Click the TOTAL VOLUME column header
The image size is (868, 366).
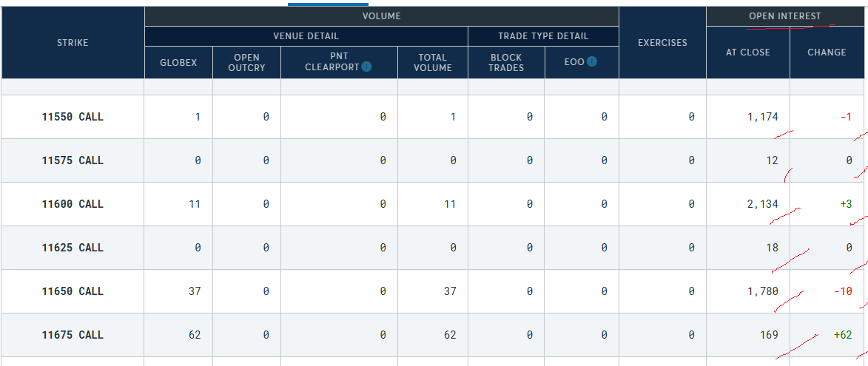[x=433, y=63]
